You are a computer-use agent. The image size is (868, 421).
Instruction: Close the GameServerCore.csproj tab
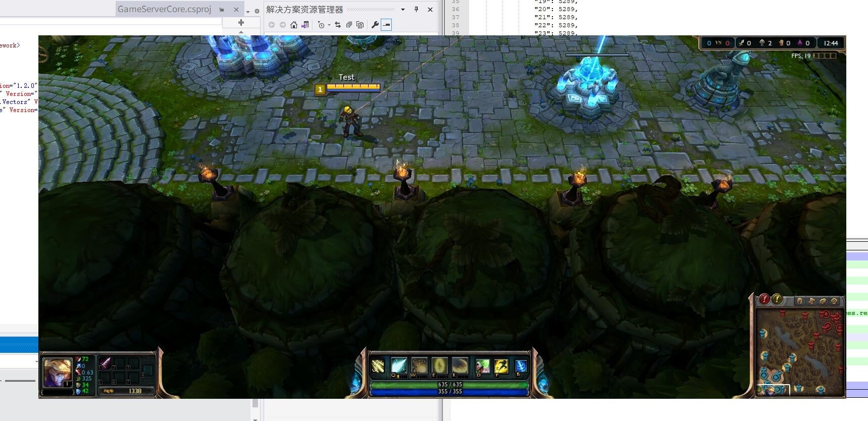(x=236, y=9)
